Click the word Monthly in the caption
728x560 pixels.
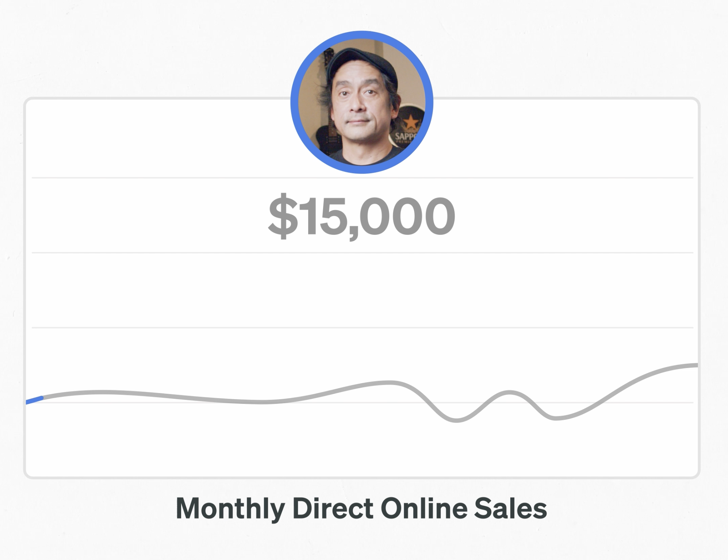point(230,509)
